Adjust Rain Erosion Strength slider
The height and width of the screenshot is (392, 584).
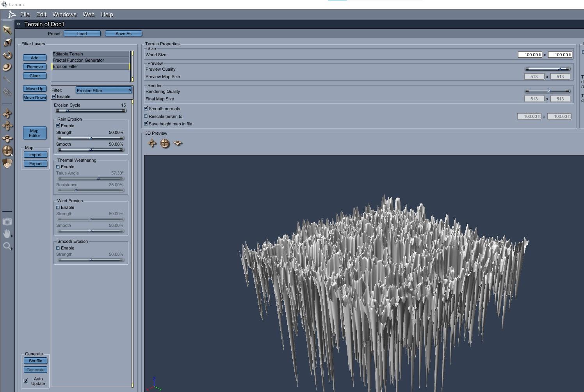(91, 138)
